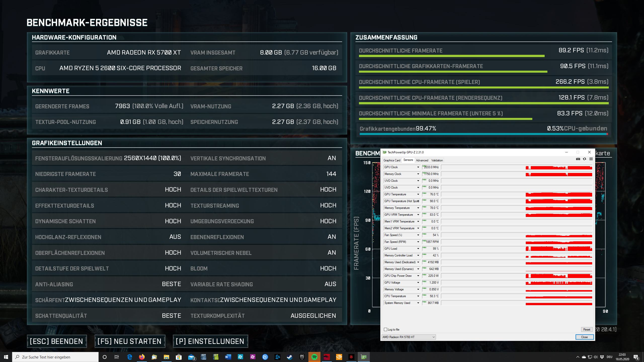The height and width of the screenshot is (362, 644).
Task: Expand the Memory Clock sensor dropdown
Action: pyautogui.click(x=418, y=174)
